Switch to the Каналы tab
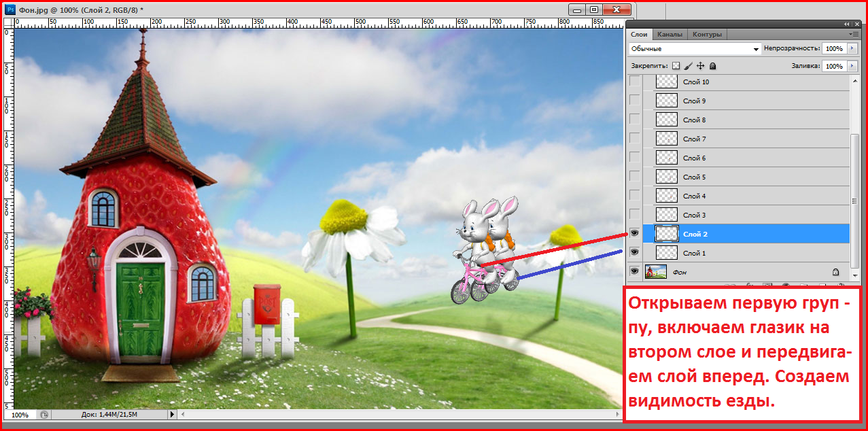The image size is (868, 431). pos(670,34)
